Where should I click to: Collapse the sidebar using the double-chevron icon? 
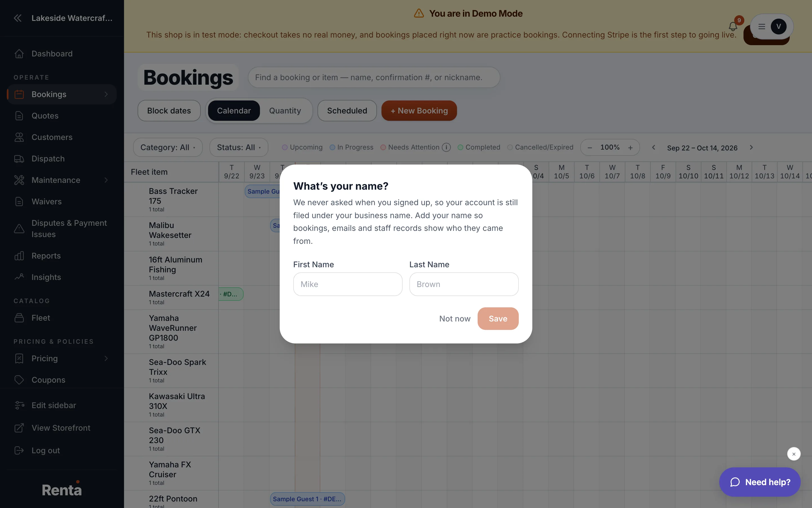pos(18,18)
